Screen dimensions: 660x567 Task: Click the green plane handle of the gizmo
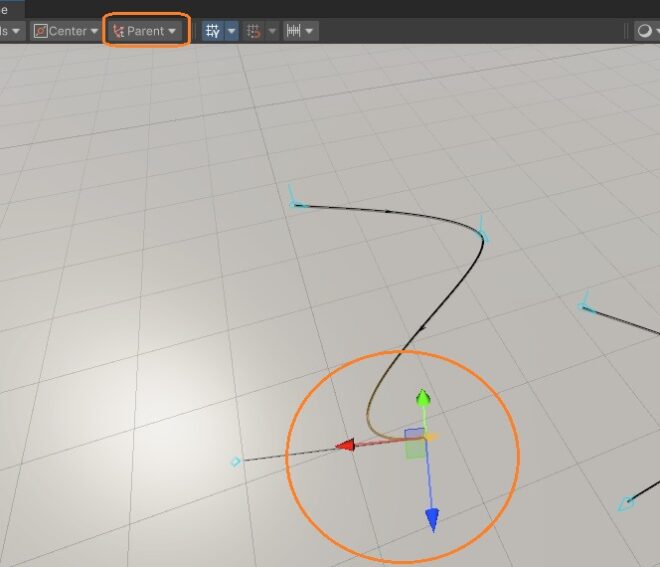point(415,450)
